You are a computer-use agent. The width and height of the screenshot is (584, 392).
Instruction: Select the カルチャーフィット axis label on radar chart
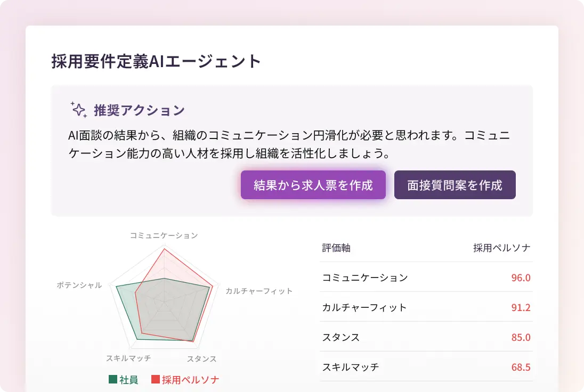[x=259, y=291]
